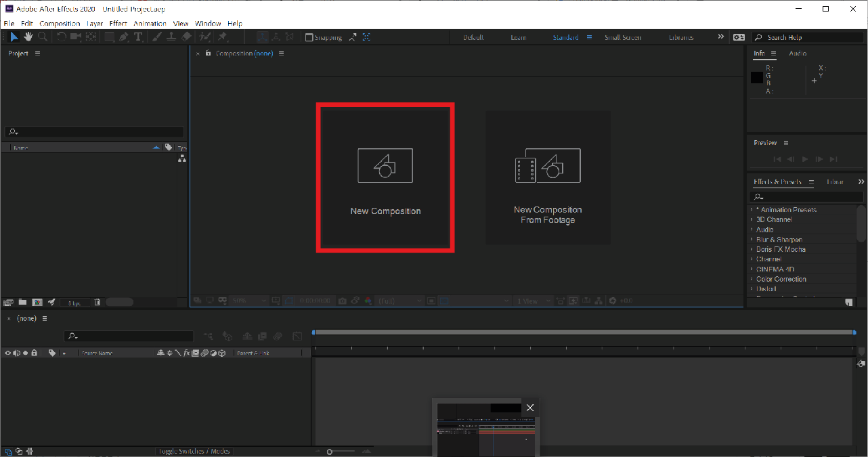Create a new folder in Project panel

22,302
